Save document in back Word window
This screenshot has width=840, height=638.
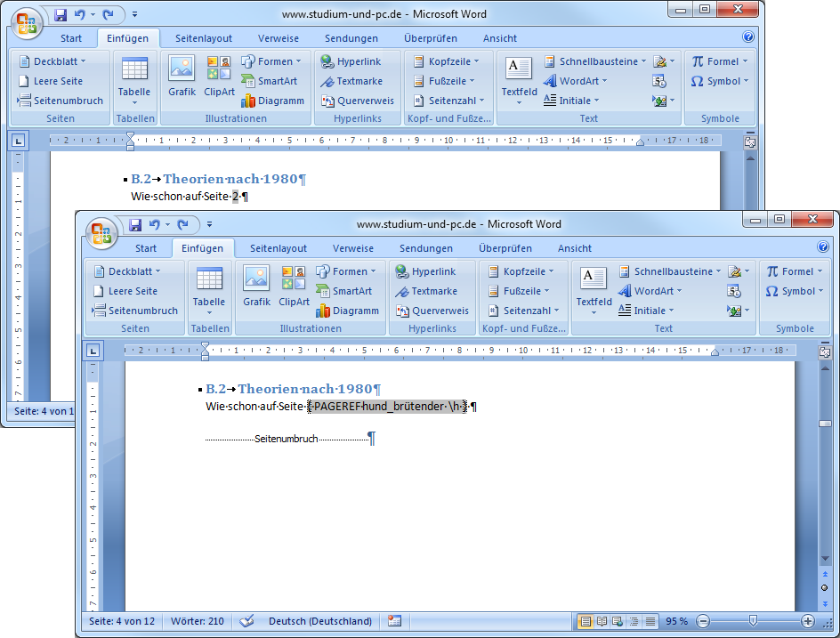(x=61, y=14)
